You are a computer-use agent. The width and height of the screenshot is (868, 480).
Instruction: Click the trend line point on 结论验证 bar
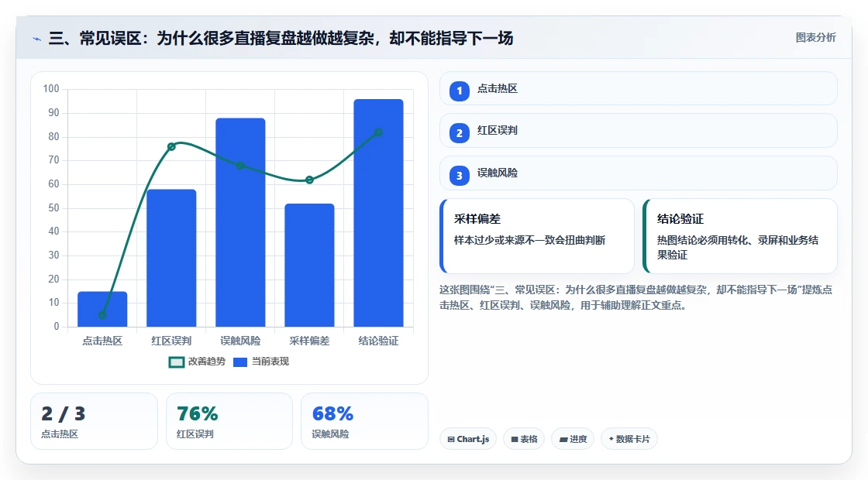click(x=379, y=132)
